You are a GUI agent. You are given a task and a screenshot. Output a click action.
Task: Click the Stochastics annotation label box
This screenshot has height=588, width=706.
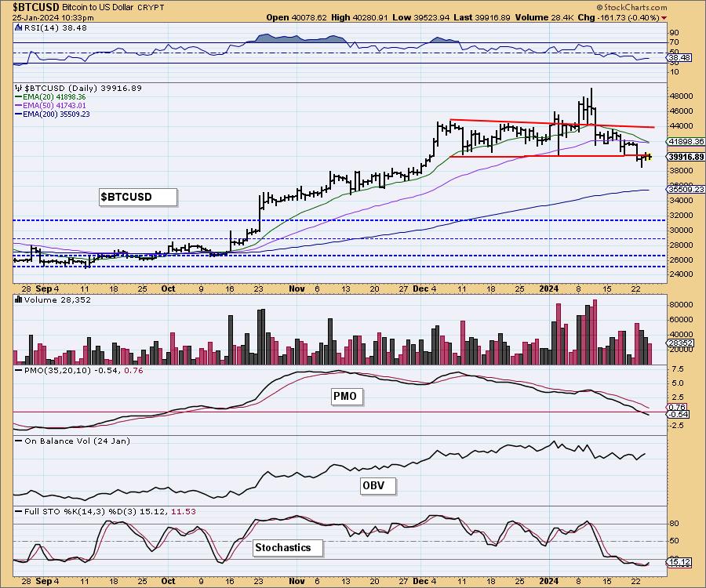point(288,547)
